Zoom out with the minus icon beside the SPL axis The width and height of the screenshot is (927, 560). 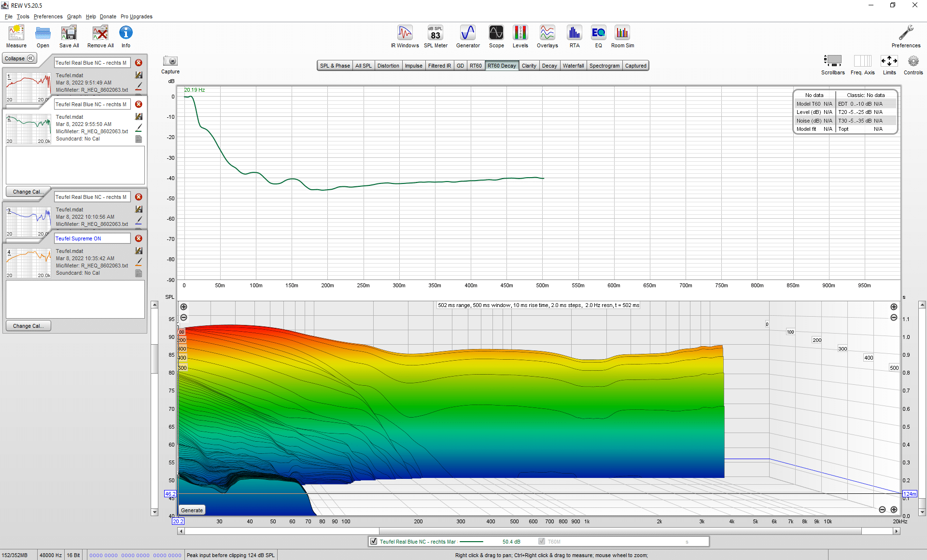tap(183, 318)
